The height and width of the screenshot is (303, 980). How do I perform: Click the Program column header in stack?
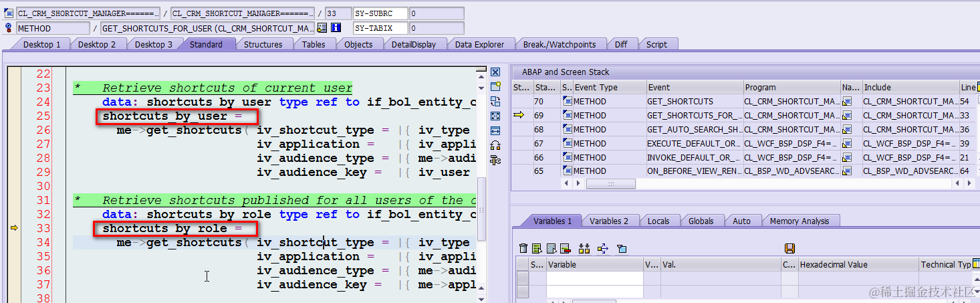pos(792,87)
